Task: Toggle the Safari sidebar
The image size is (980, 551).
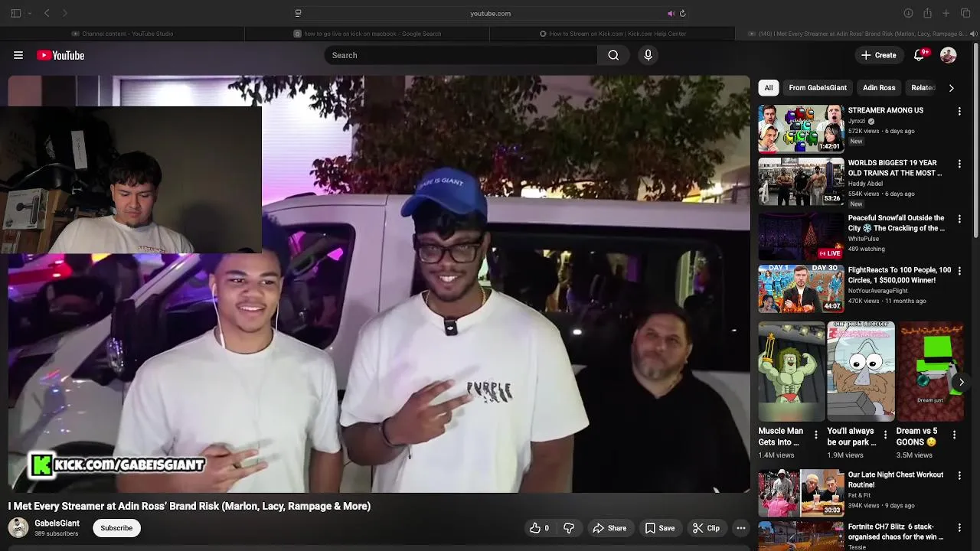Action: [15, 13]
